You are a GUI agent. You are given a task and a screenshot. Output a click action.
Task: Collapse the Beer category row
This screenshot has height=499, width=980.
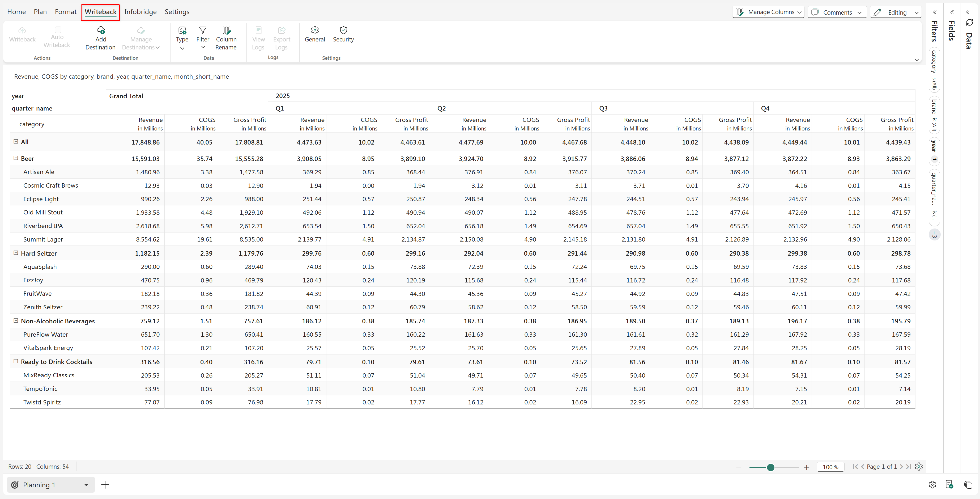click(x=16, y=158)
